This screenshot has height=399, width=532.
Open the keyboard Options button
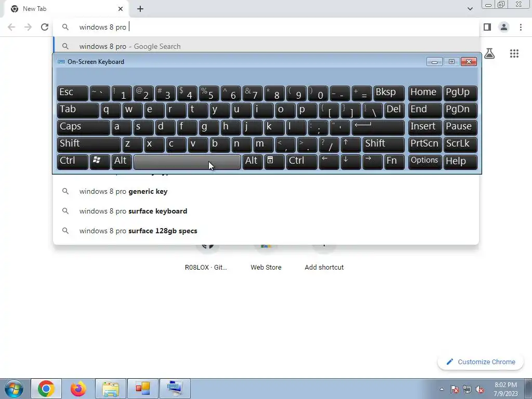(x=425, y=162)
